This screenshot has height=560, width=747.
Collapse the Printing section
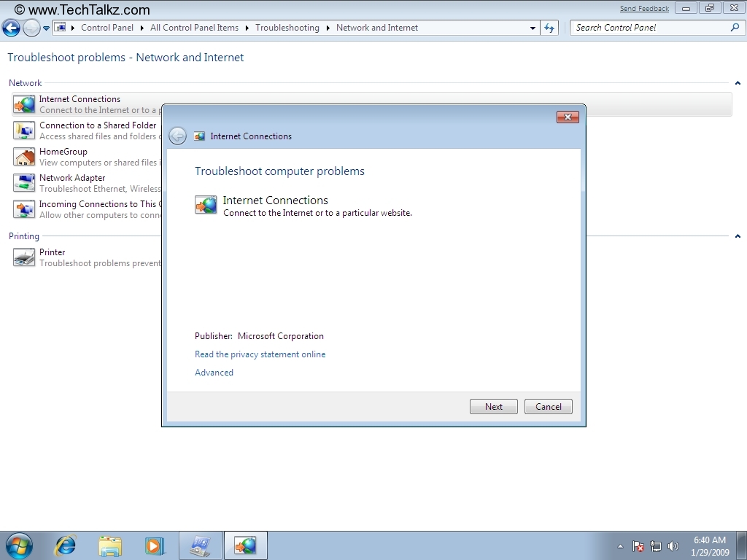pyautogui.click(x=738, y=236)
